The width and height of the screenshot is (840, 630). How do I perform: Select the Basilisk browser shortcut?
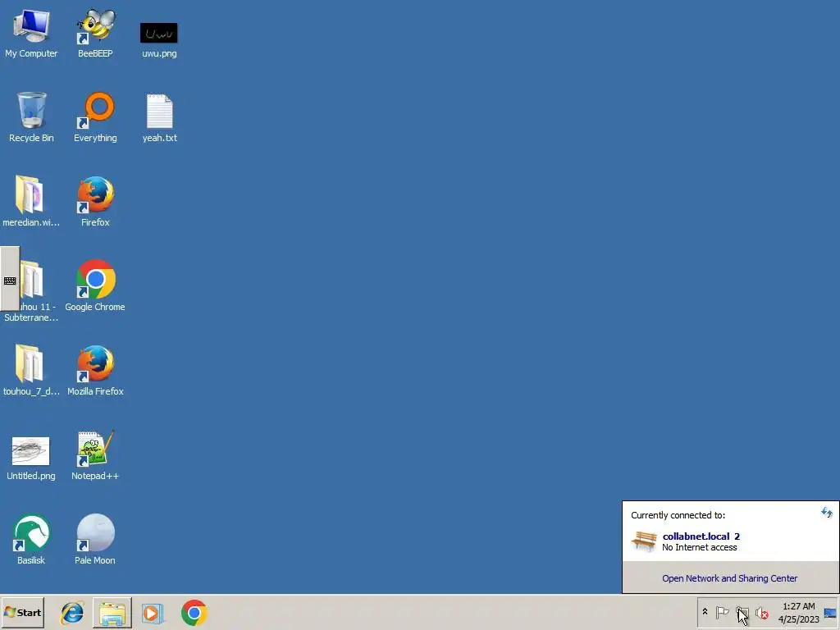[x=31, y=540]
